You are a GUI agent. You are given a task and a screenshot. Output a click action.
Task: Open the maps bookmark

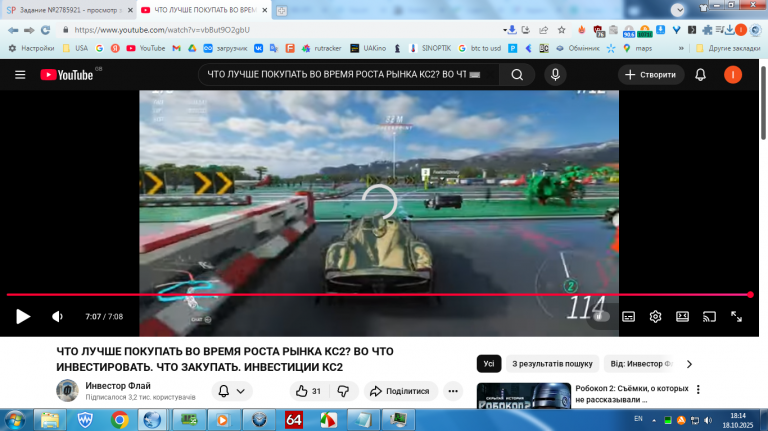point(637,48)
